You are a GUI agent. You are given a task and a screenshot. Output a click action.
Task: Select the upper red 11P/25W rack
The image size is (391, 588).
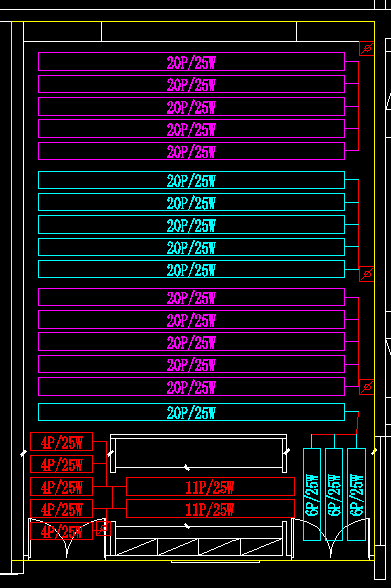tap(210, 486)
